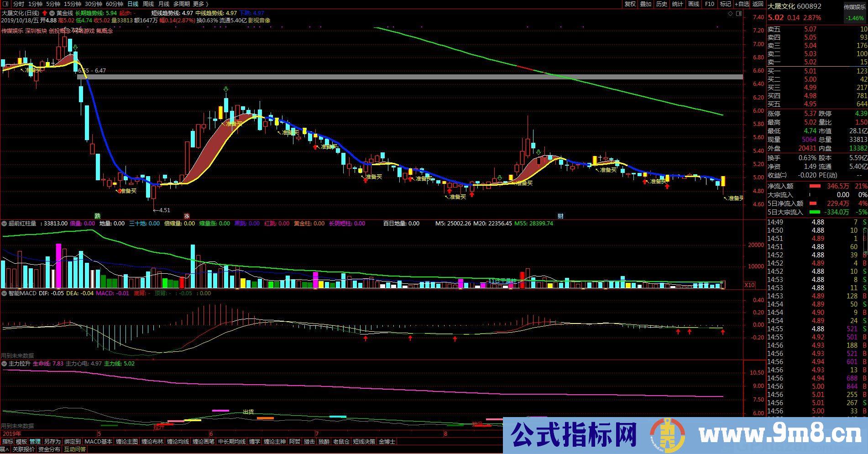868x454 pixels.
Task: Toggle the side panel icon beside the diamond
Action: pyautogui.click(x=739, y=14)
